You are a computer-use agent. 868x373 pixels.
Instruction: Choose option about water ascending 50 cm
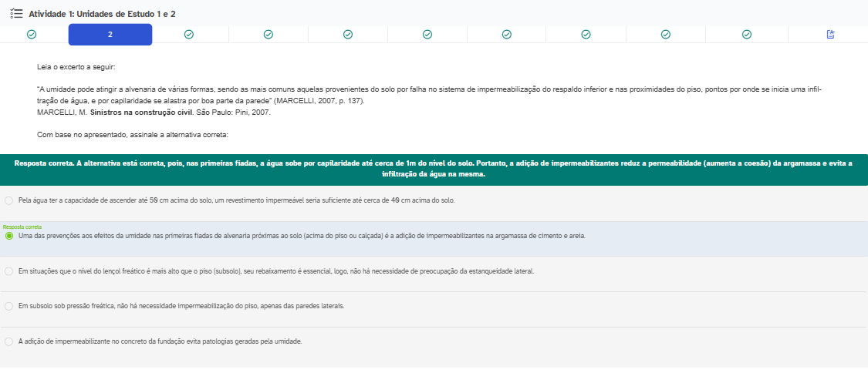point(9,200)
